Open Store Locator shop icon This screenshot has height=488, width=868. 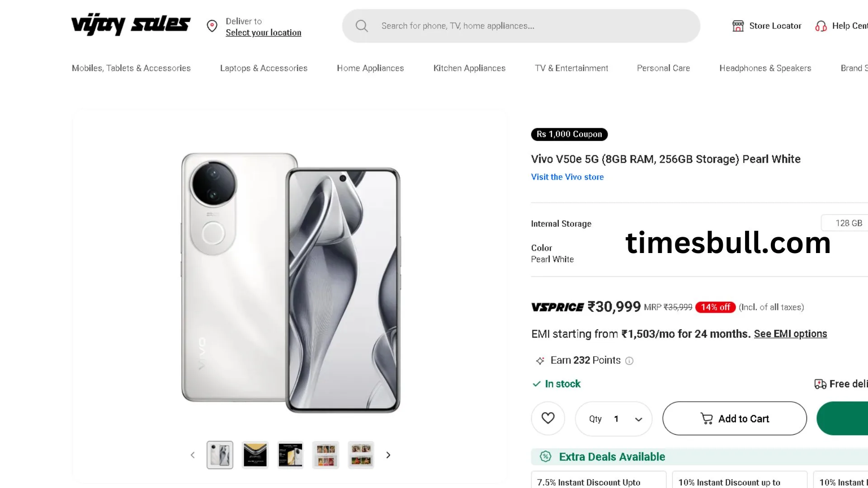[738, 26]
